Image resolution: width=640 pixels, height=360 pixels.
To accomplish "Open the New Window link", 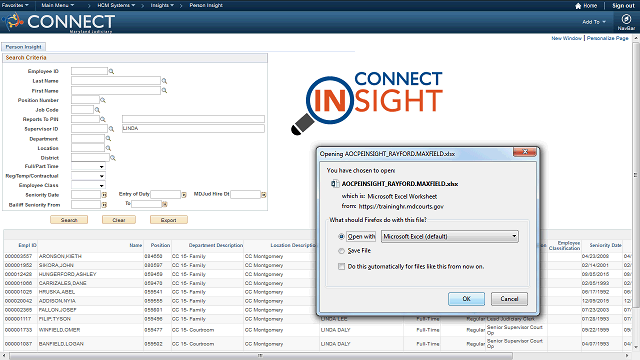I will tap(567, 38).
